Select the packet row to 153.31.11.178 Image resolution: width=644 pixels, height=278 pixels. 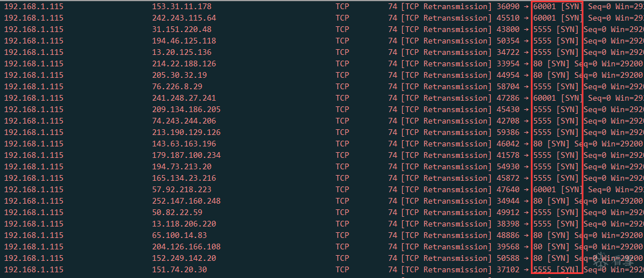tap(182, 6)
